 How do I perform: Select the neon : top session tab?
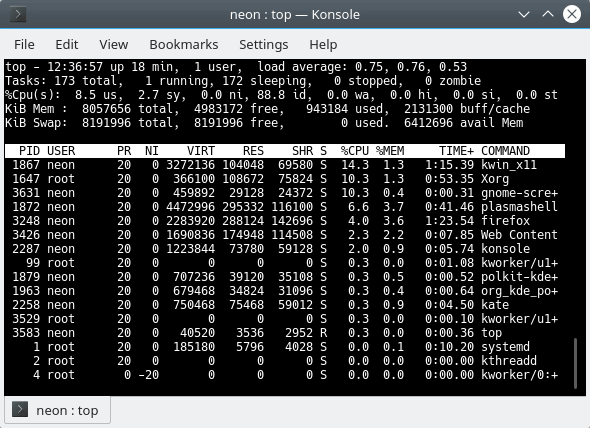coord(58,410)
